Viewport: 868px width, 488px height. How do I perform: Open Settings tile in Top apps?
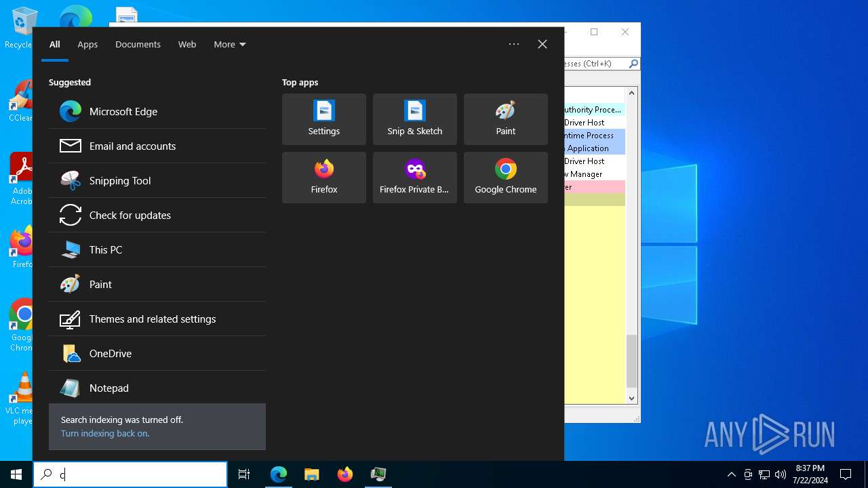pyautogui.click(x=324, y=119)
